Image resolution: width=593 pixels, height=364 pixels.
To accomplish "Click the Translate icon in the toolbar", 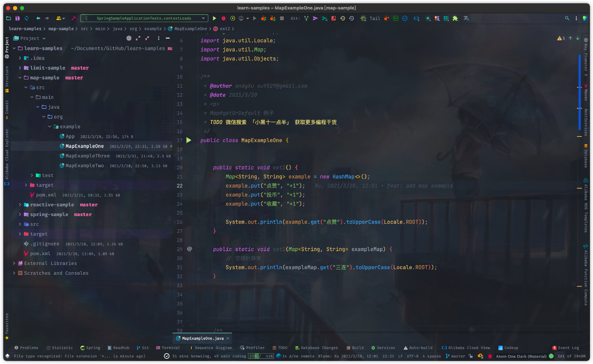I will point(467,18).
